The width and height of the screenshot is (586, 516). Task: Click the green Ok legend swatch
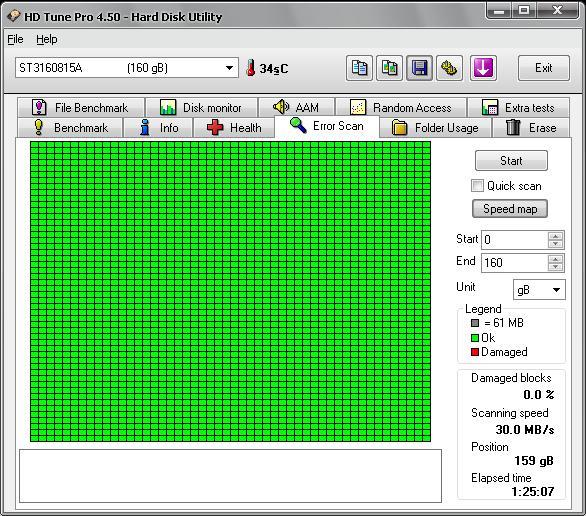click(x=475, y=338)
